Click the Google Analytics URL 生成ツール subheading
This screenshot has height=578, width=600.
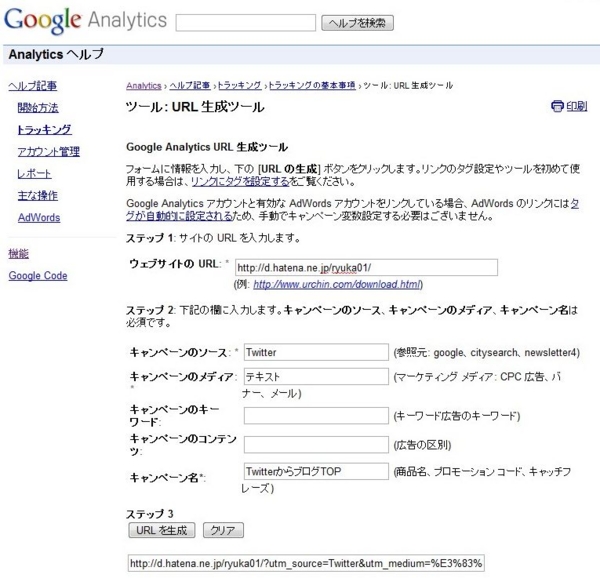(207, 147)
